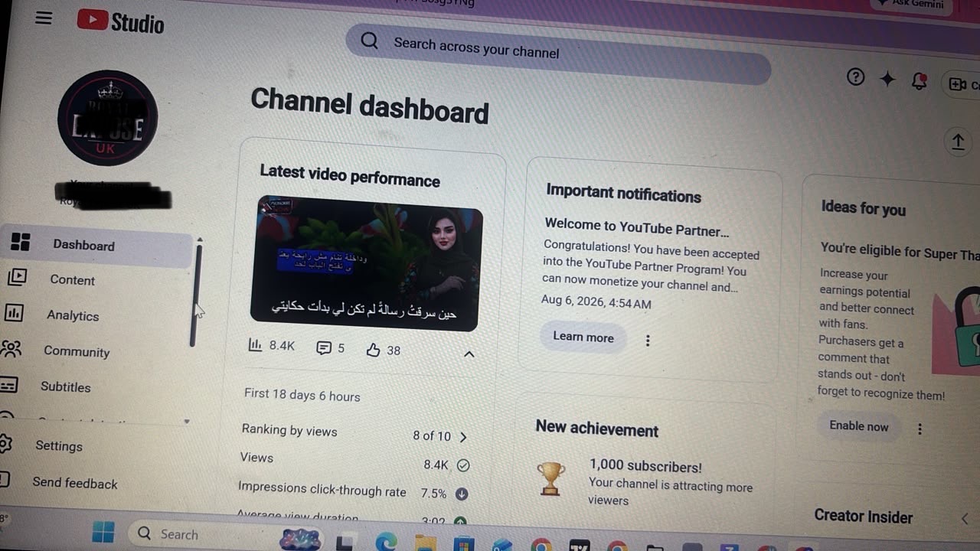Click the Search across your channel field

[558, 52]
